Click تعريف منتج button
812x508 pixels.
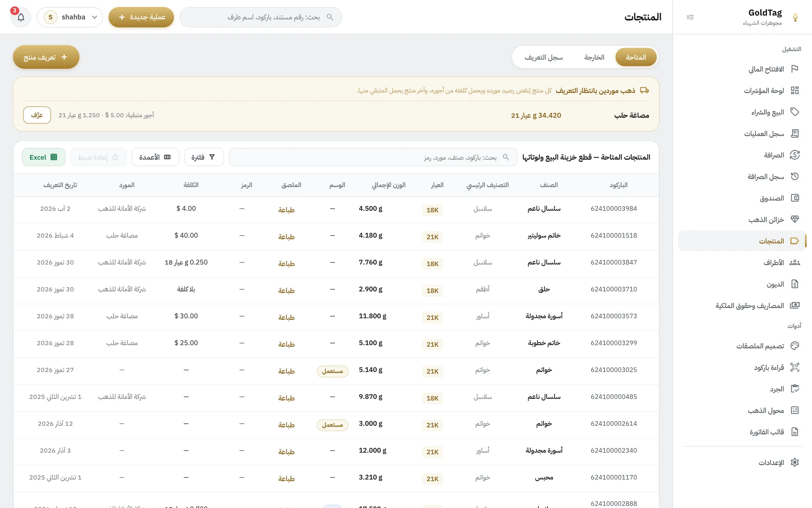point(46,57)
